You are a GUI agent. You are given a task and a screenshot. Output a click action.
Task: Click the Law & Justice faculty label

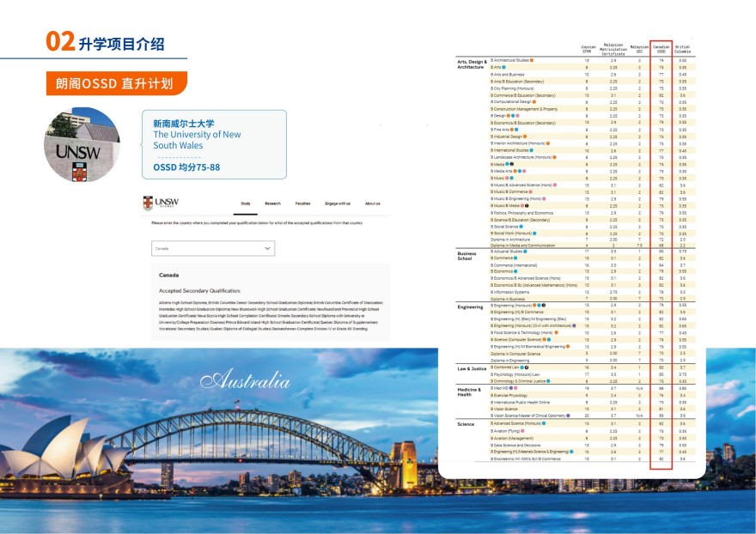click(x=472, y=368)
